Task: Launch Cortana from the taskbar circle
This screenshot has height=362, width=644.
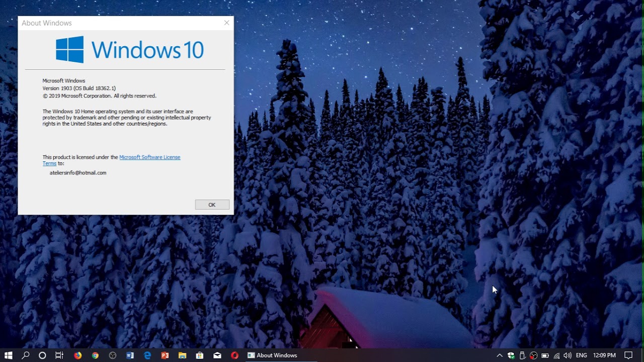Action: click(42, 355)
